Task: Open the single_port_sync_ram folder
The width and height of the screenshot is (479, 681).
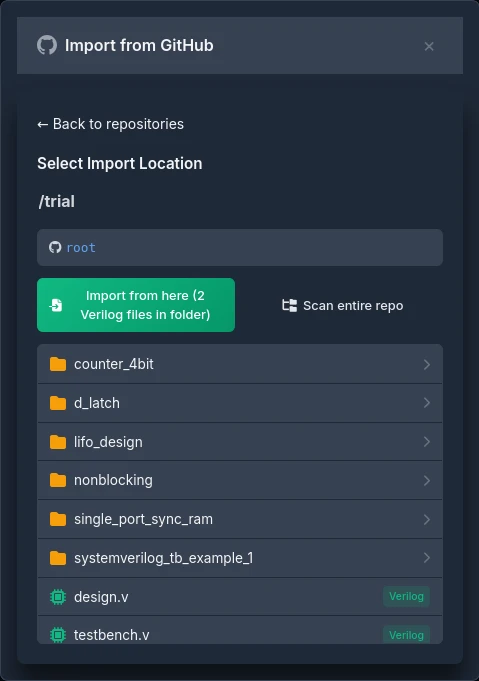Action: (x=240, y=519)
